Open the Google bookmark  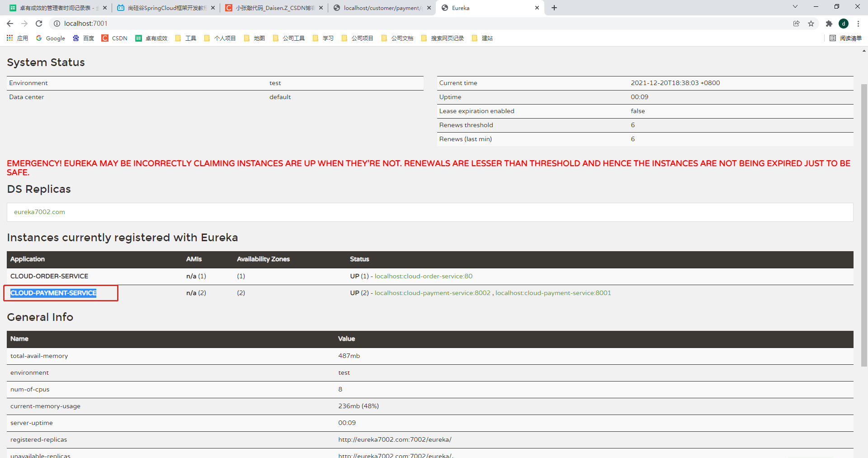coord(51,38)
